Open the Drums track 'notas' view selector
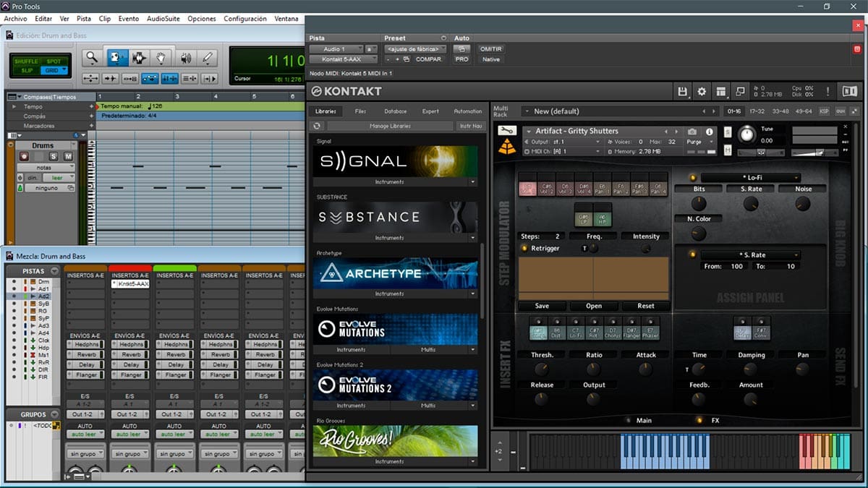868x488 pixels. pos(46,167)
